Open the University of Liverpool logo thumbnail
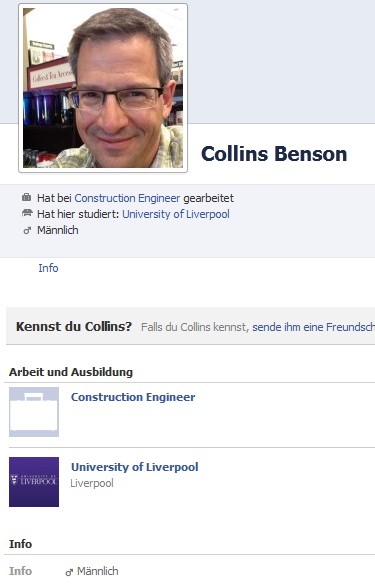This screenshot has height=585, width=375. (34, 482)
